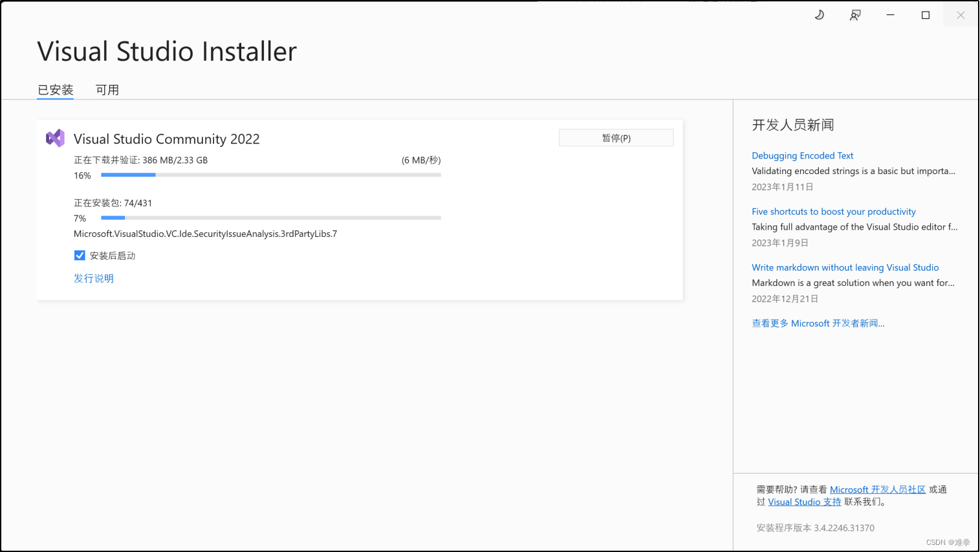Viewport: 980px width, 552px height.
Task: Open the send feedback icon
Action: point(855,15)
